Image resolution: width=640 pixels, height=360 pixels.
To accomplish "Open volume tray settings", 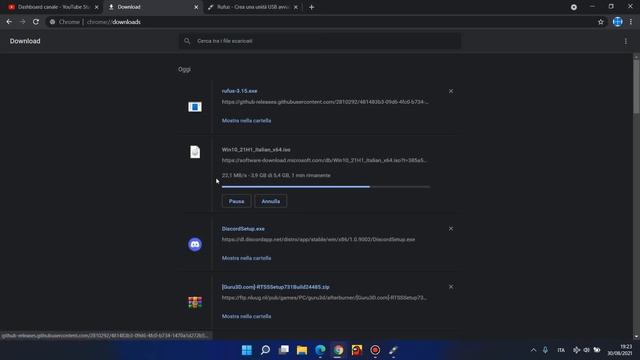I will pyautogui.click(x=586, y=350).
